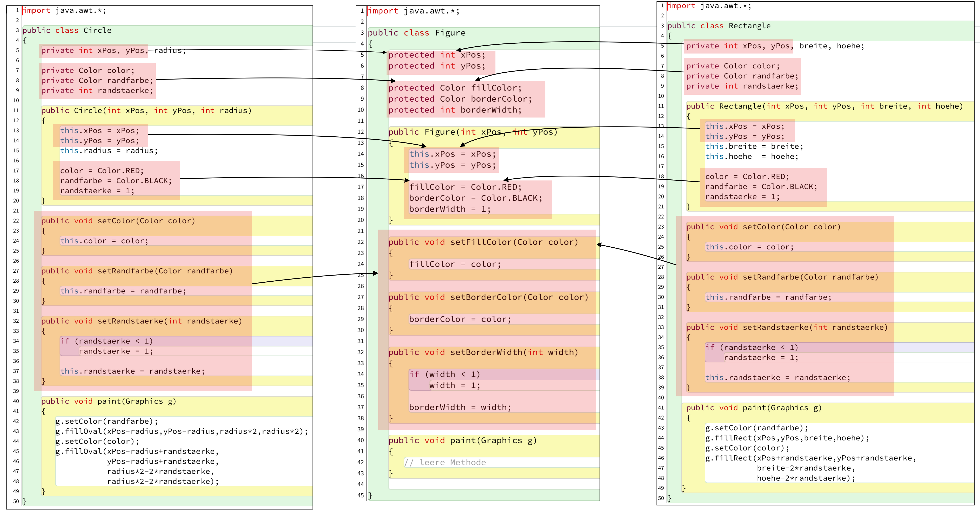Select the '// leere Methode' comment
The height and width of the screenshot is (520, 980).
point(445,463)
